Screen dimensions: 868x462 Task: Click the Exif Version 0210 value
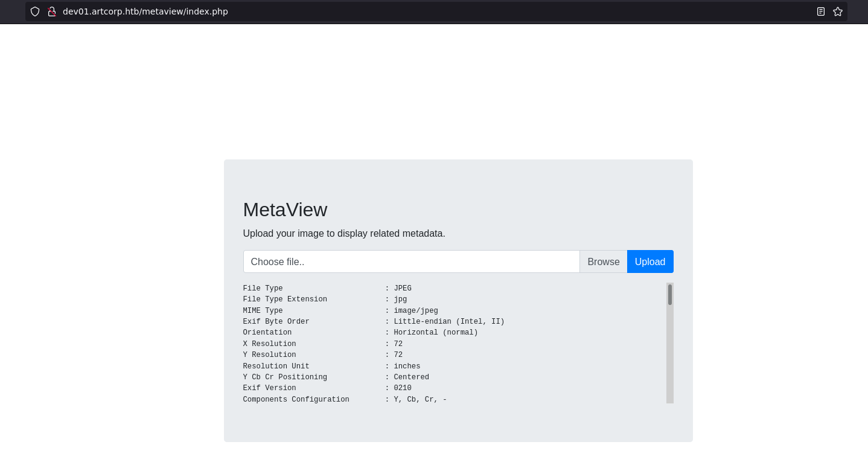(402, 388)
